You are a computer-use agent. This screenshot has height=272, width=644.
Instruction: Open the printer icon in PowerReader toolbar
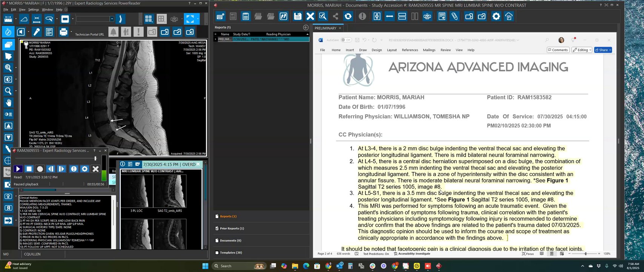coord(63,32)
